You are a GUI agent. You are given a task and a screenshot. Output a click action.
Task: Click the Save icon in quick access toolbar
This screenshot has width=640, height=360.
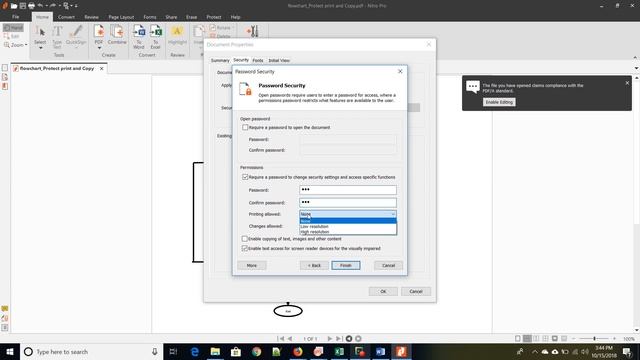pos(22,6)
